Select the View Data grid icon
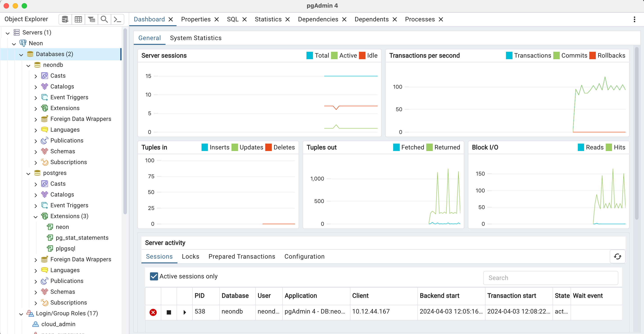Viewport: 644px width, 334px height. [78, 19]
